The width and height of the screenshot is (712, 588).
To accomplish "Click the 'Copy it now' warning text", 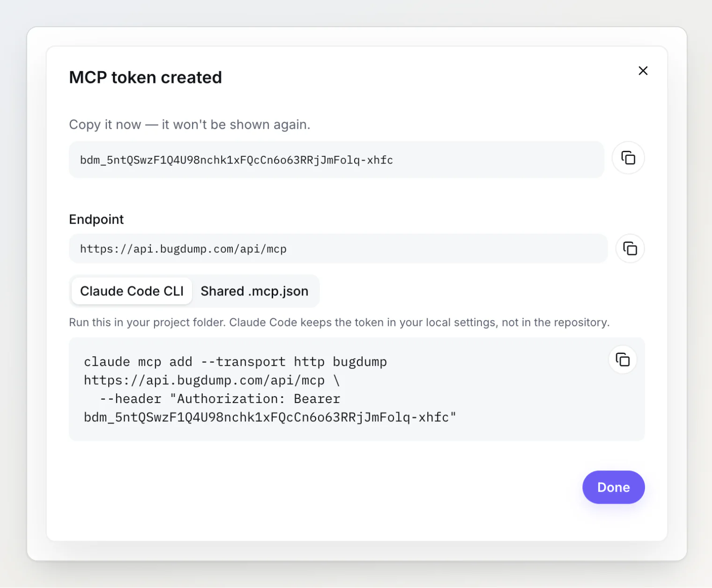I will tap(190, 125).
